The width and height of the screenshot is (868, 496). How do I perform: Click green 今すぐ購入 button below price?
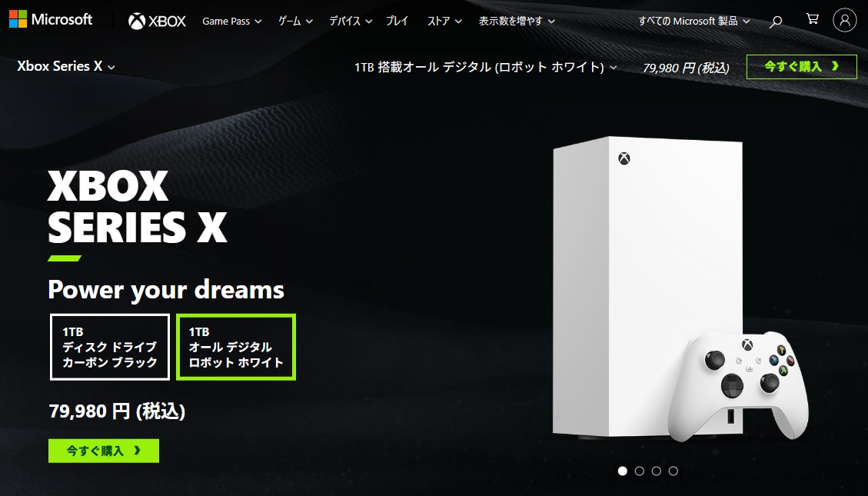pos(104,451)
